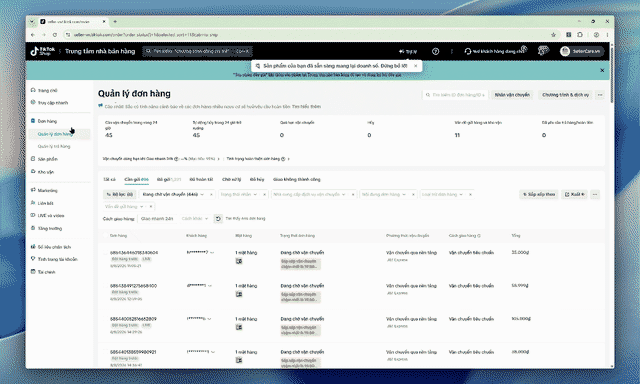Switch to the Chờ xử lý tab
Screen dimensions: 640x384
(231, 180)
